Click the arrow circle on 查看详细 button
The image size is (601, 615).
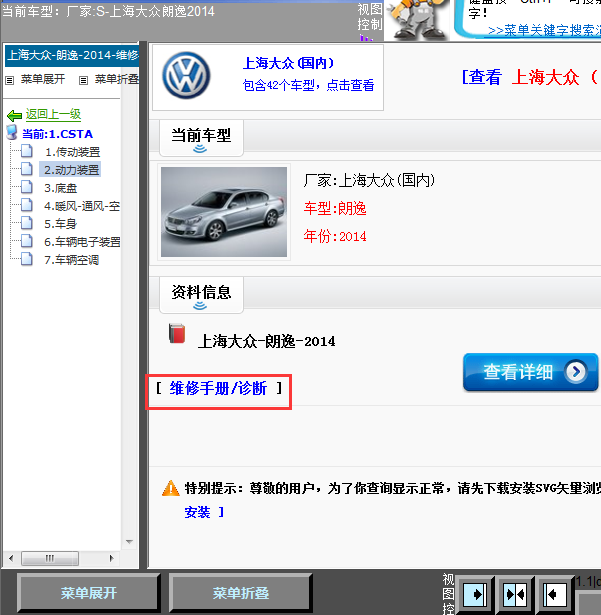click(x=576, y=371)
